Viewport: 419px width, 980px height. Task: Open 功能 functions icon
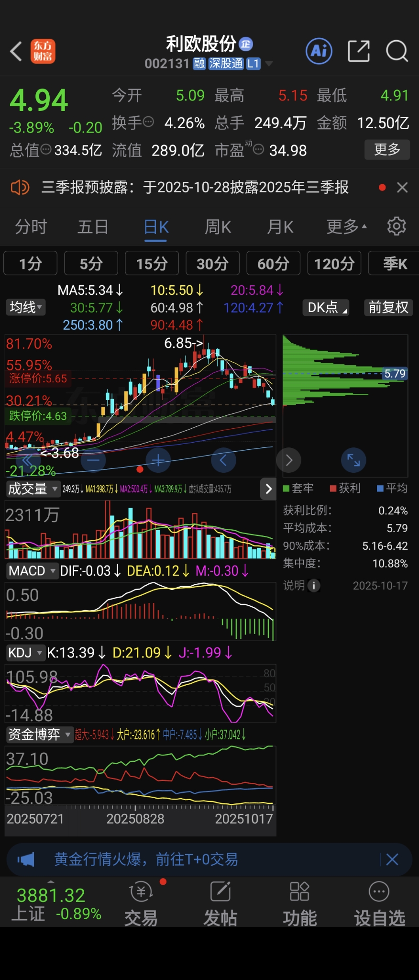pyautogui.click(x=300, y=903)
